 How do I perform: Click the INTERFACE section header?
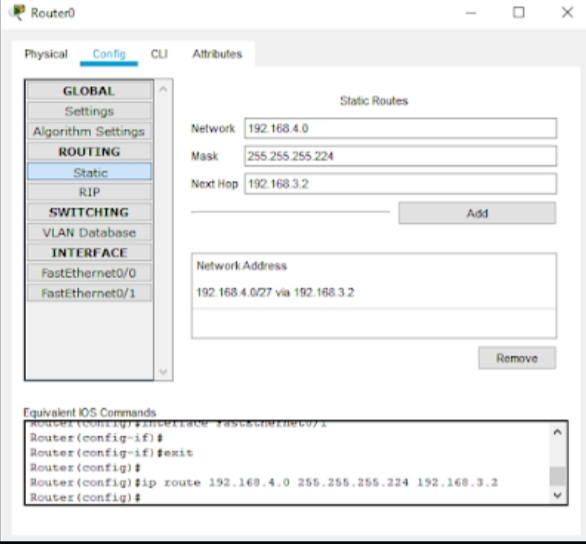pos(89,253)
